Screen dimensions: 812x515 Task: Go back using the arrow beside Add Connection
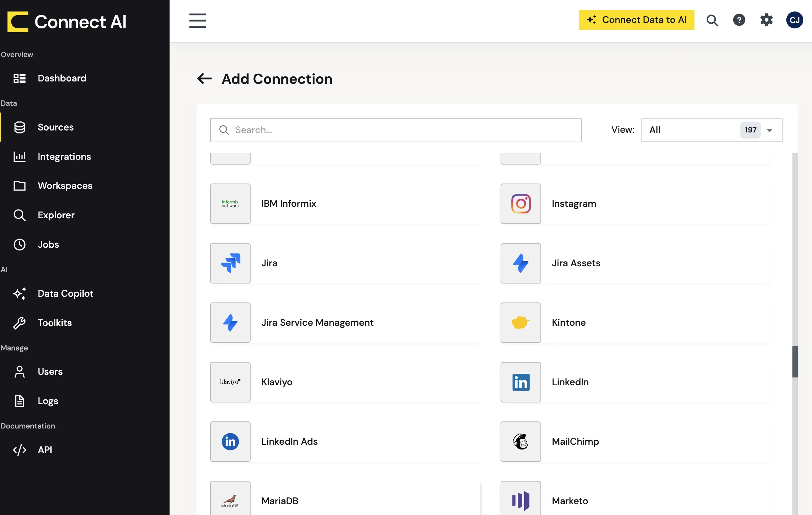point(204,79)
